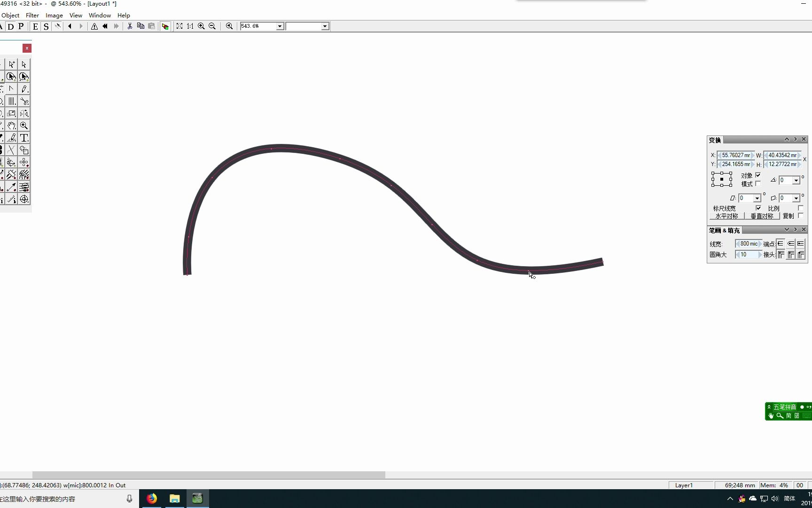Select the first 接头 join style button
812x508 pixels.
pos(781,254)
